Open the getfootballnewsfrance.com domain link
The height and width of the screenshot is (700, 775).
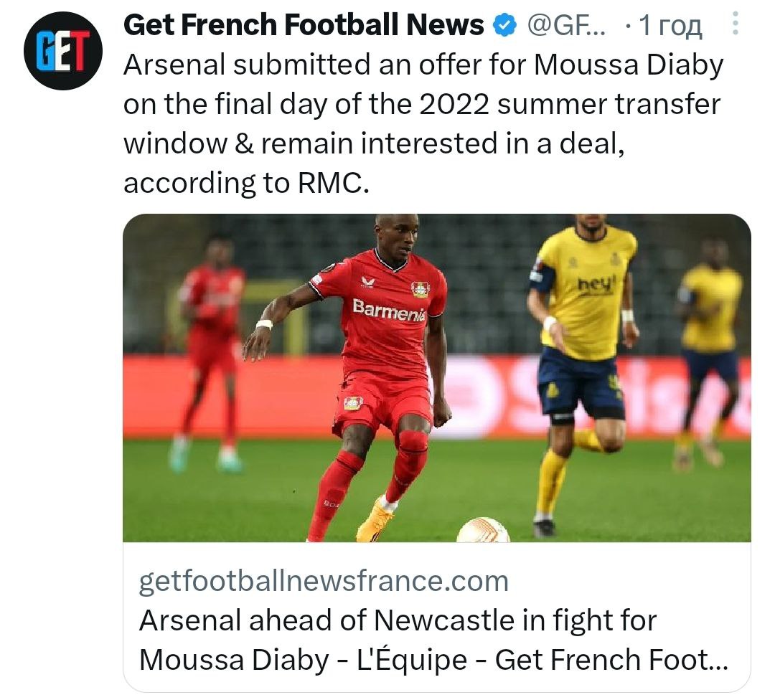tap(323, 580)
